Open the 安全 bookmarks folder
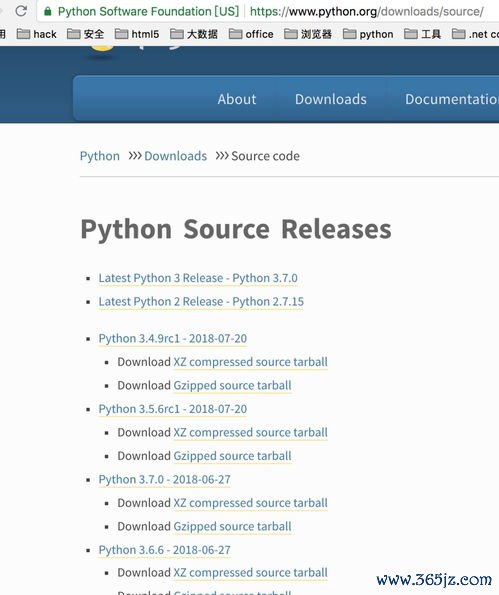The height and width of the screenshot is (595, 499). (85, 34)
